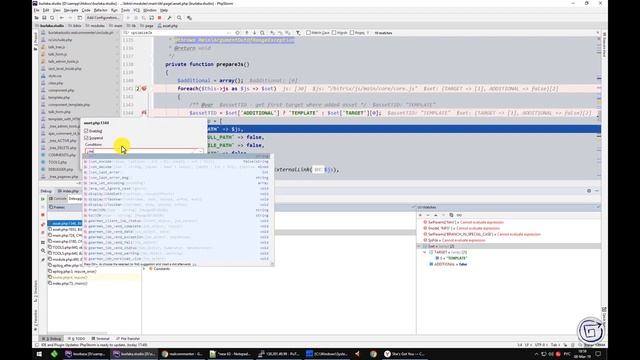Open the Terminal tool window tab
This screenshot has height=360, width=640.
(x=101, y=339)
